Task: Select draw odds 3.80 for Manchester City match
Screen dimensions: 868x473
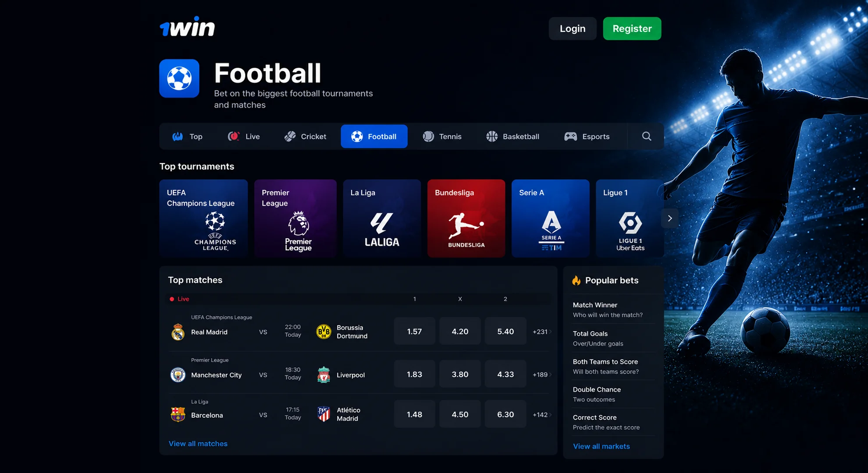Action: (x=460, y=374)
